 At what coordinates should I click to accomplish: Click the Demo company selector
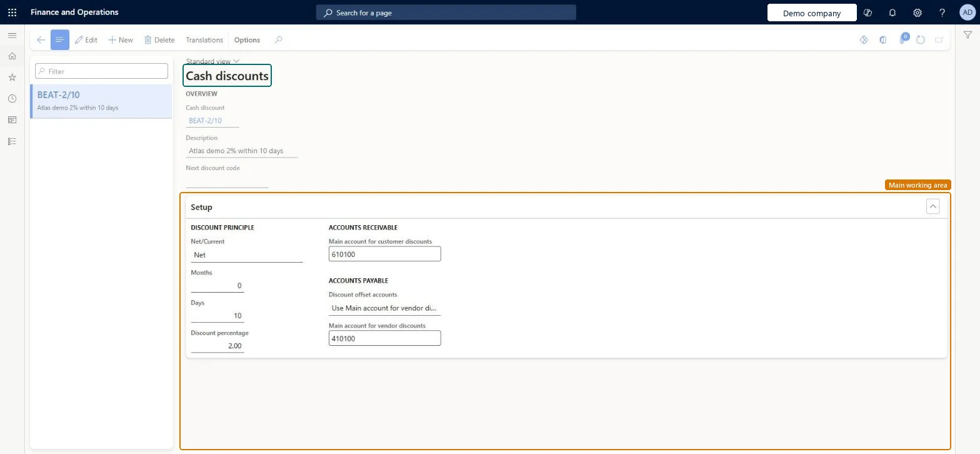(x=811, y=13)
